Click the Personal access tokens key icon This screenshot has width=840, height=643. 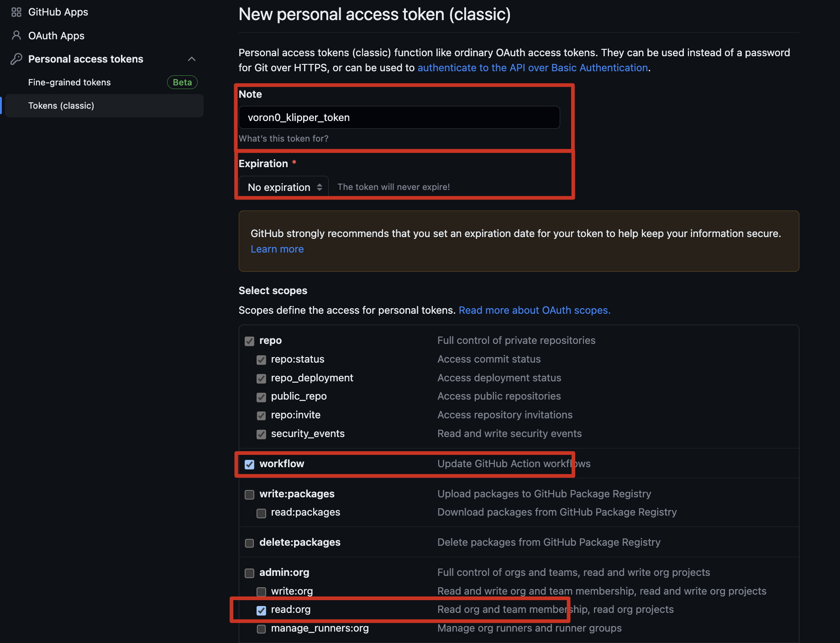pos(16,59)
